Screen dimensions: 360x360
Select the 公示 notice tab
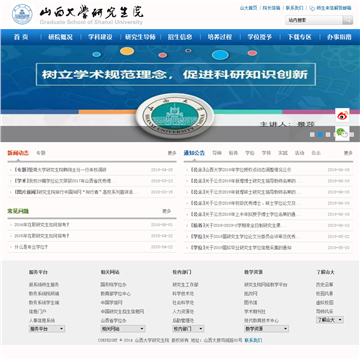coord(316,153)
